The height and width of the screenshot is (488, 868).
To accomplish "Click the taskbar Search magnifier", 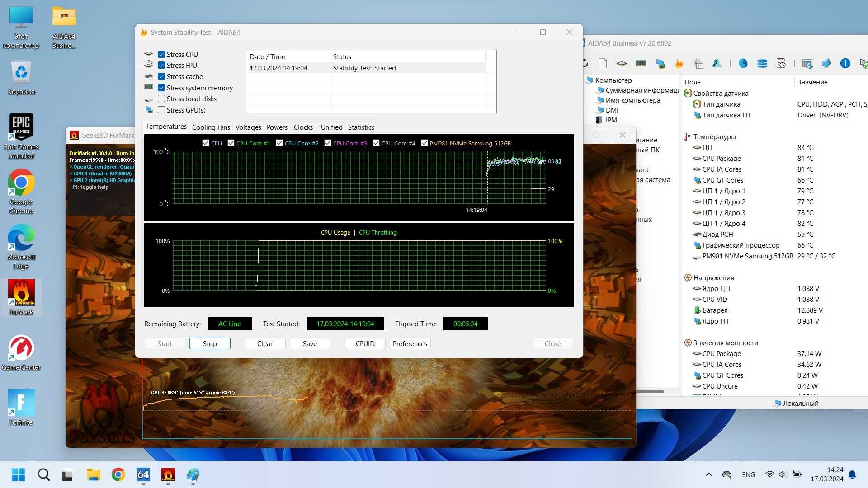I will coord(43,474).
